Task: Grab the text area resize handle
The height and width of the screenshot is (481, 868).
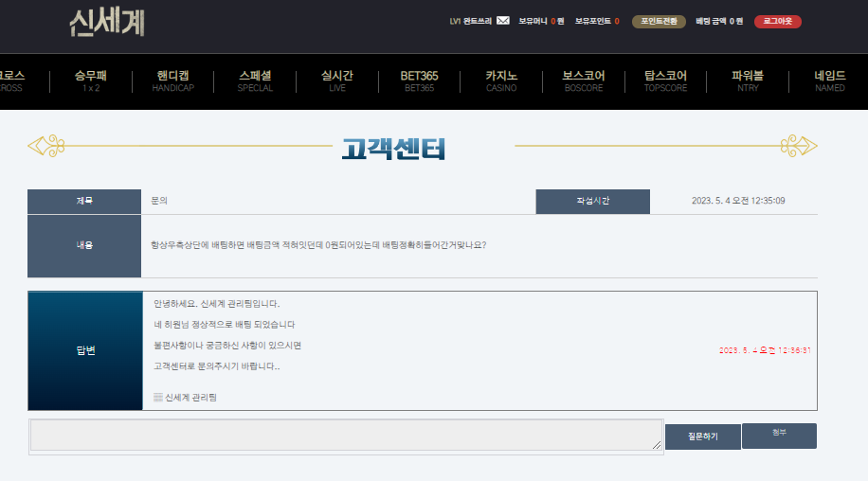Action: tap(658, 446)
